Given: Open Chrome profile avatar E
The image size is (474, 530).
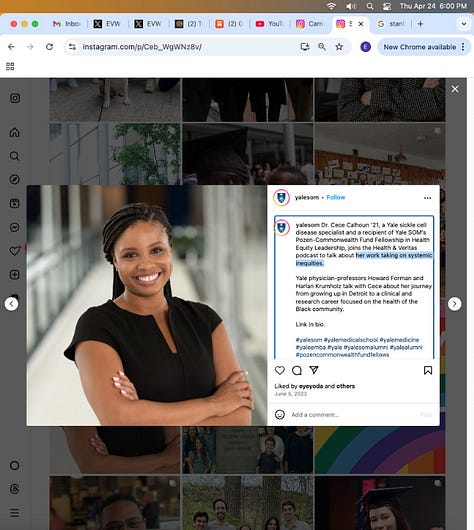Looking at the screenshot, I should 365,47.
